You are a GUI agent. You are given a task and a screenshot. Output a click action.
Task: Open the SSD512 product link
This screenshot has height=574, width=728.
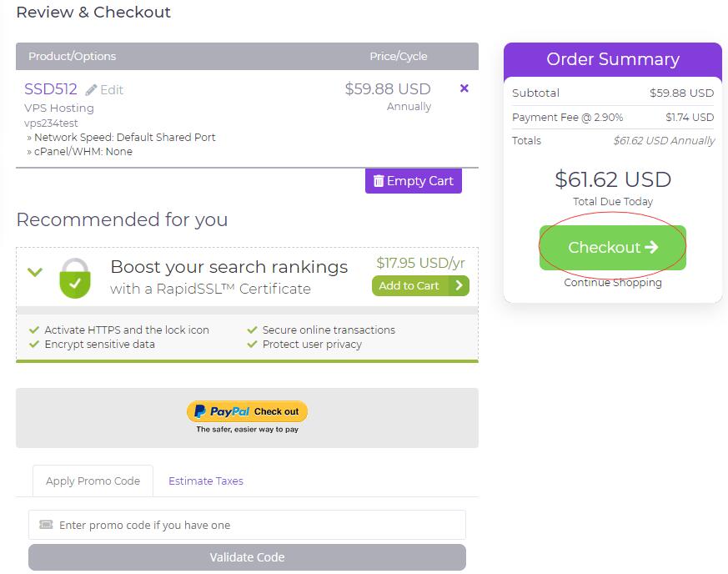pyautogui.click(x=51, y=89)
